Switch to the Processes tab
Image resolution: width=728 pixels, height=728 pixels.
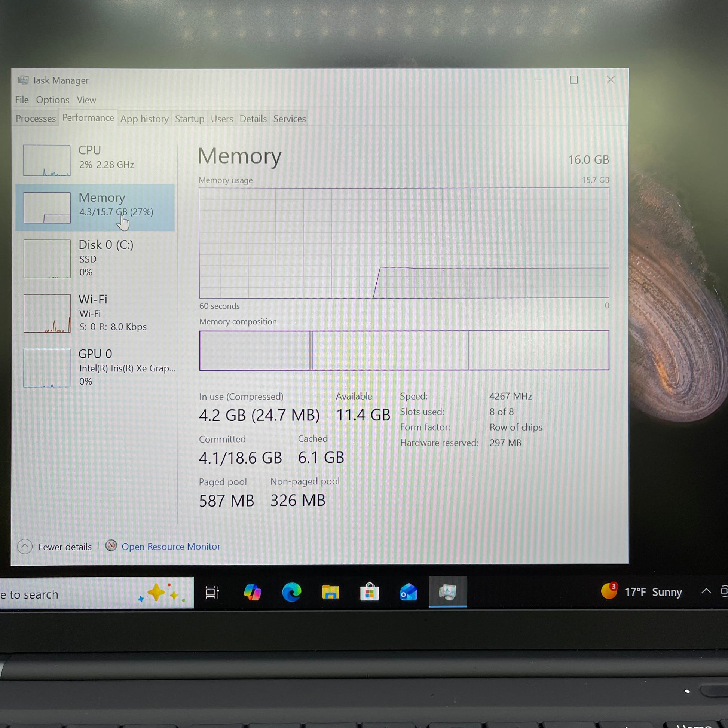click(36, 119)
